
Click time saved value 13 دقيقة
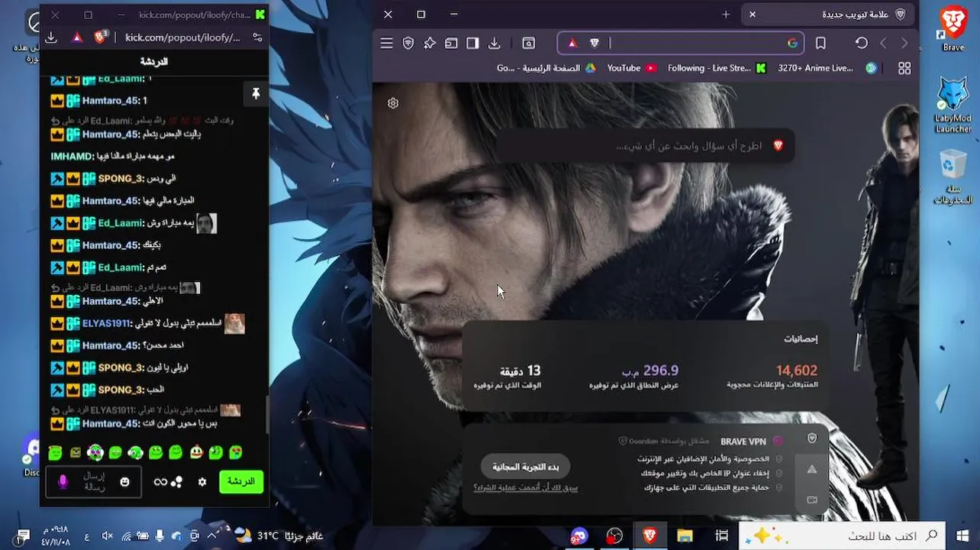pyautogui.click(x=521, y=370)
